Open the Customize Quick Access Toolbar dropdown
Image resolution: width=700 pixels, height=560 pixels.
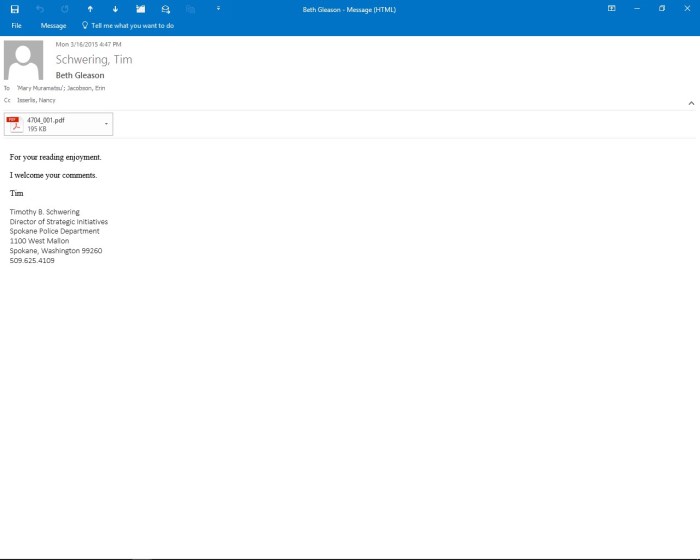click(x=218, y=9)
